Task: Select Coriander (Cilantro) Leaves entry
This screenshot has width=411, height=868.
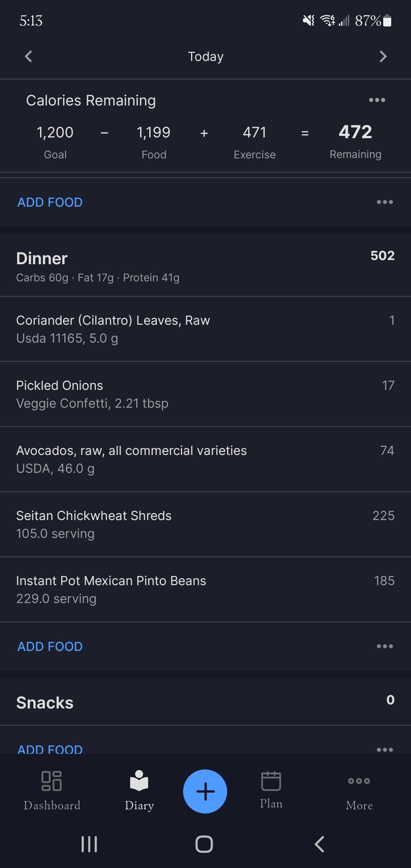Action: 205,329
